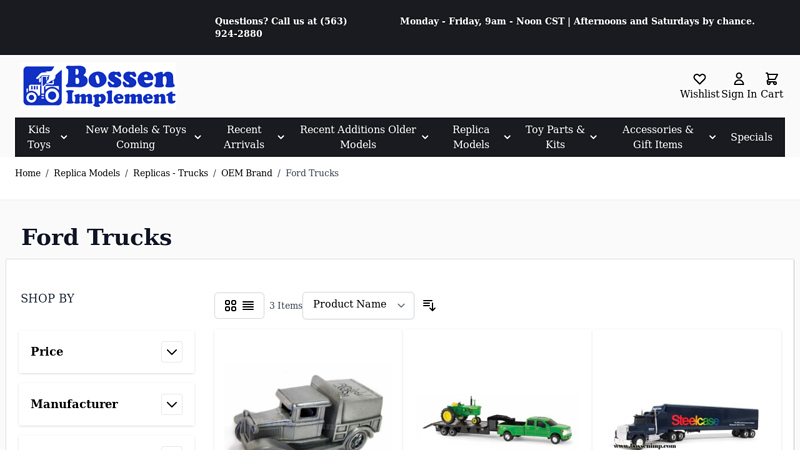Click the Wishlist text link
The image size is (800, 450).
click(x=699, y=94)
